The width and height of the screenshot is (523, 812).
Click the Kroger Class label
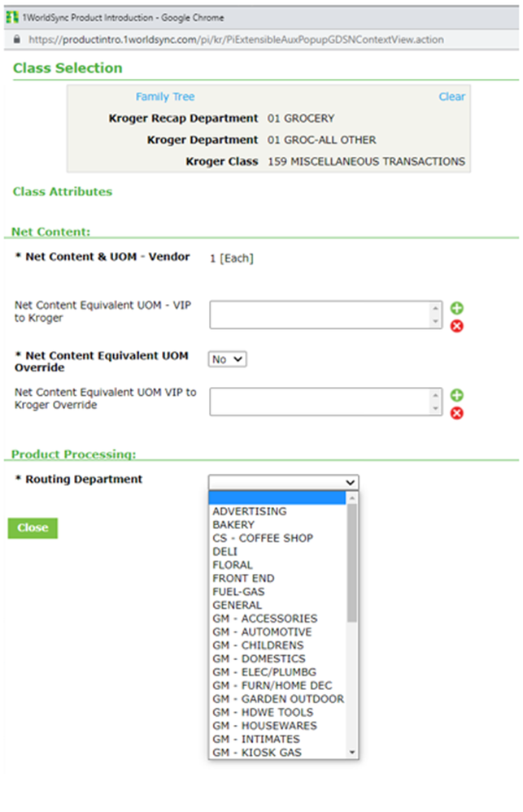point(222,162)
